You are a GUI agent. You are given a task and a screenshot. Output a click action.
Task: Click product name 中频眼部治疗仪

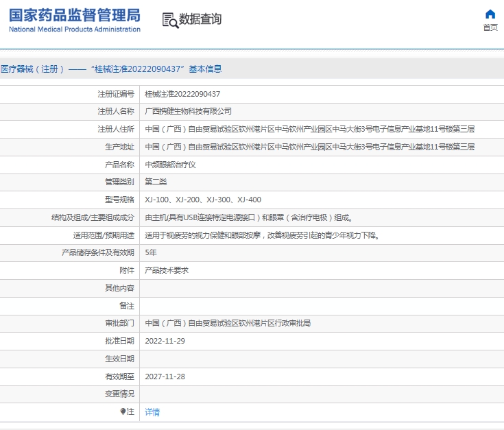coord(170,165)
